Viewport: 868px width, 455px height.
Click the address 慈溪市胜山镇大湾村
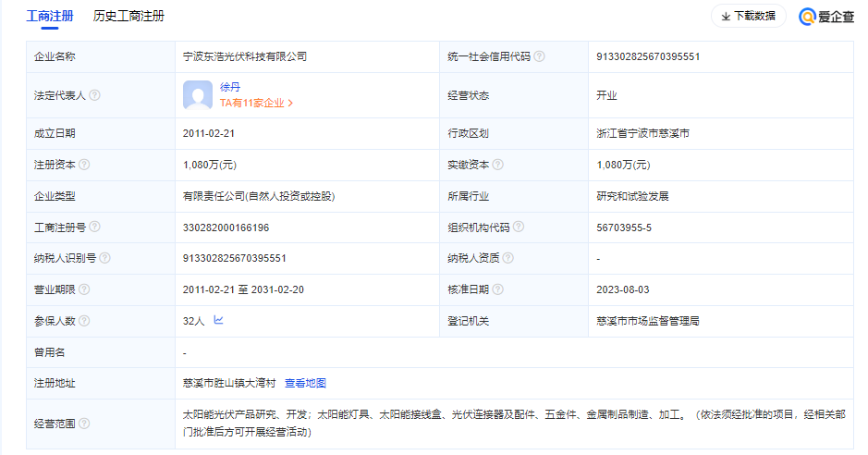[229, 383]
